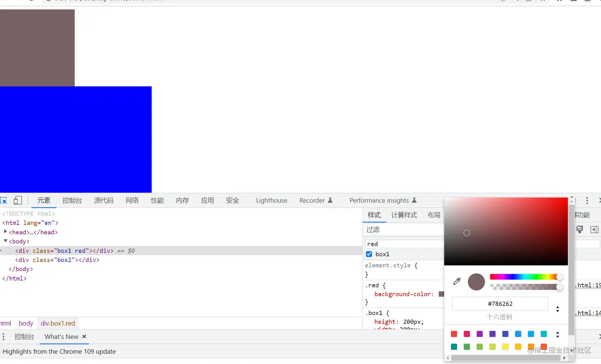The height and width of the screenshot is (364, 601).
Task: Click the opacity alpha slider
Action: coord(525,287)
